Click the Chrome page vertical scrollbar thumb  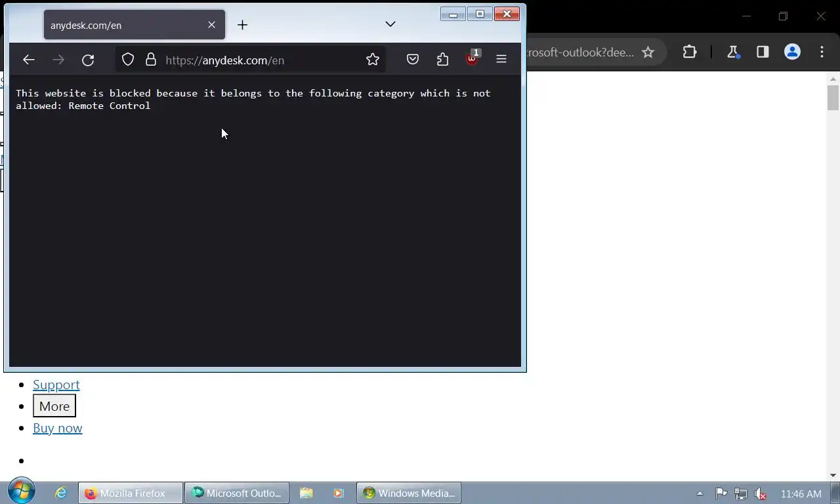click(833, 97)
